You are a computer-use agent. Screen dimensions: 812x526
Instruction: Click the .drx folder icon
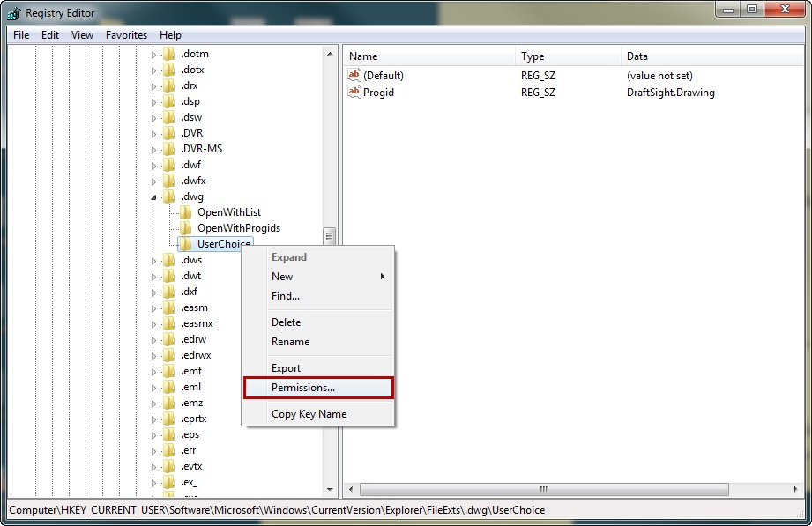pyautogui.click(x=168, y=85)
